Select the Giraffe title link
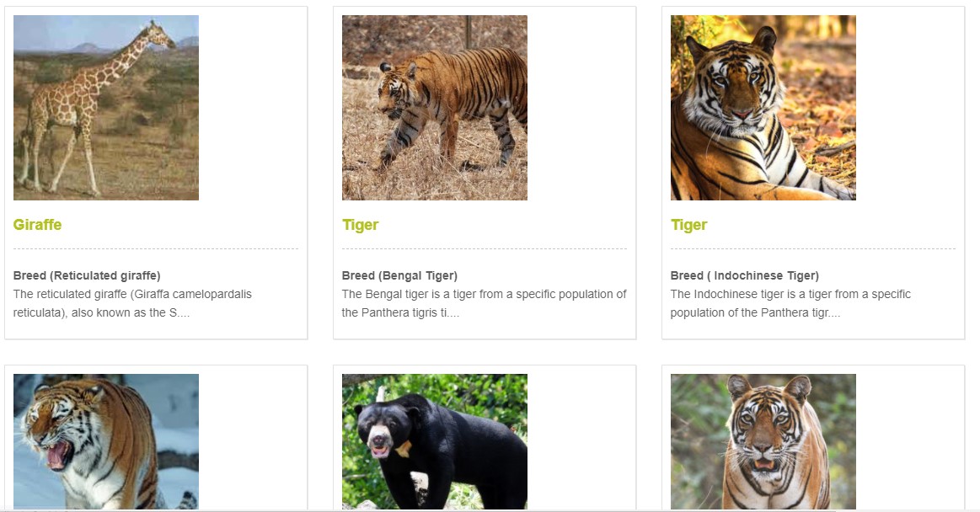Viewport: 980px width, 512px height. click(37, 224)
